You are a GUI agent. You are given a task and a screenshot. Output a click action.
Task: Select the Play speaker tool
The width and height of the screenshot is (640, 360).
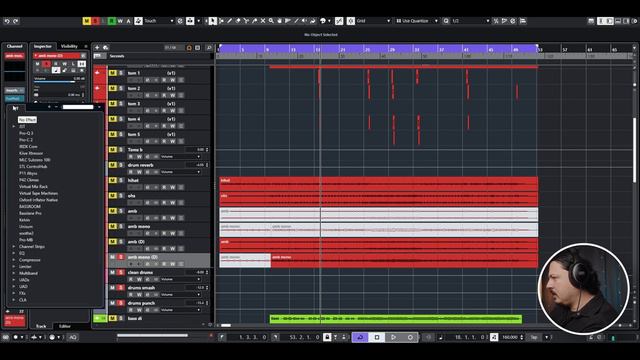click(x=304, y=21)
